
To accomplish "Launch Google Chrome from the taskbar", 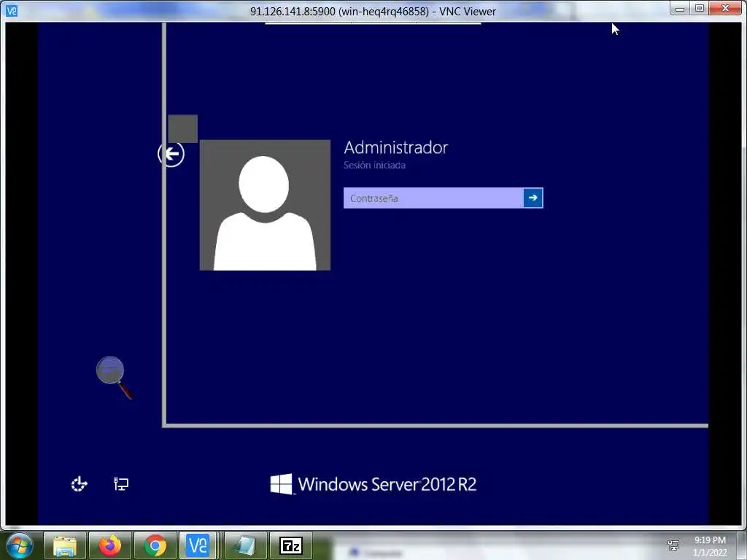I will pos(155,545).
